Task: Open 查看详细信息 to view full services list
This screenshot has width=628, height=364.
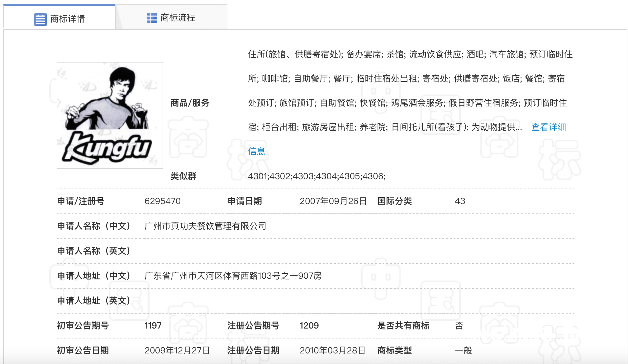Action: point(549,127)
